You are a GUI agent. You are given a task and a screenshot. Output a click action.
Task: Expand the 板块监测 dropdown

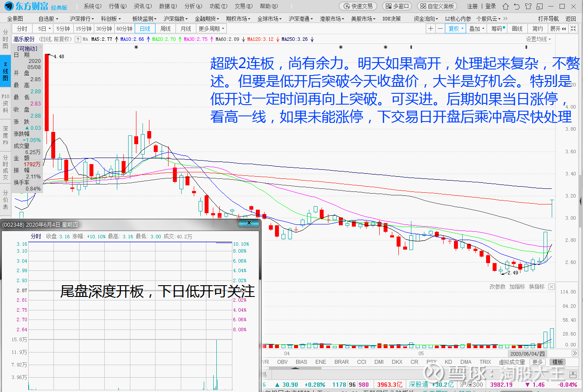coord(144,19)
